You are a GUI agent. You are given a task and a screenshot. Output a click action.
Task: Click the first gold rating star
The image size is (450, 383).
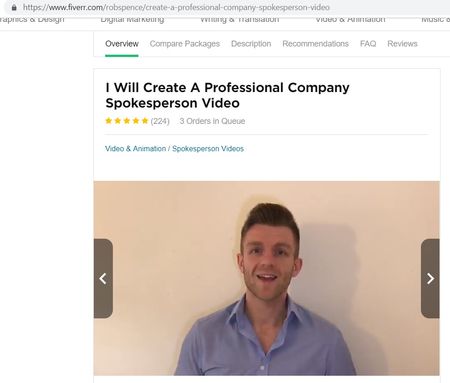pos(109,121)
